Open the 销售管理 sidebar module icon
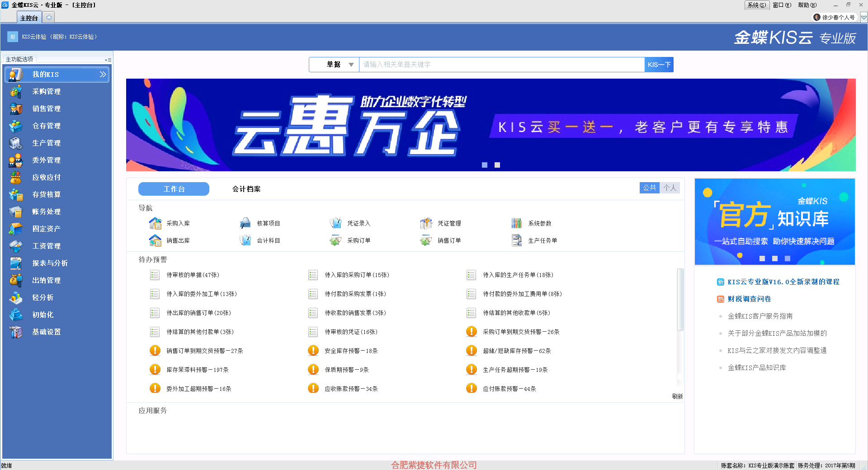 (16, 108)
